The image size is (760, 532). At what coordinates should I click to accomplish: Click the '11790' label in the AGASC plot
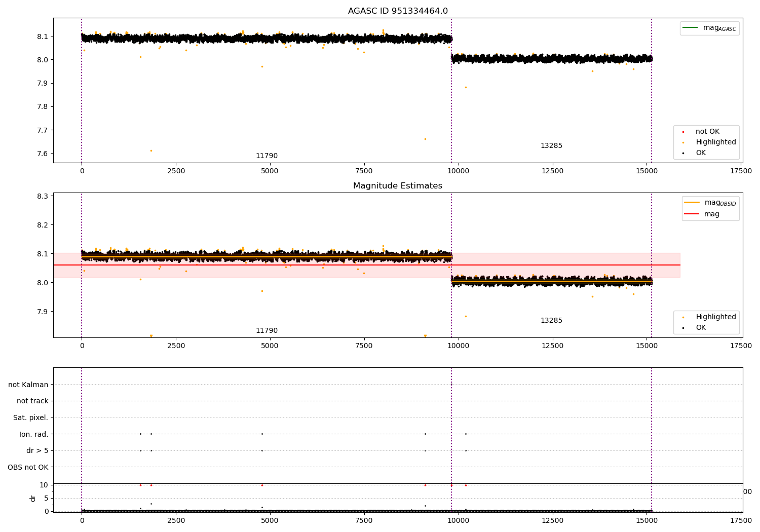coord(267,156)
